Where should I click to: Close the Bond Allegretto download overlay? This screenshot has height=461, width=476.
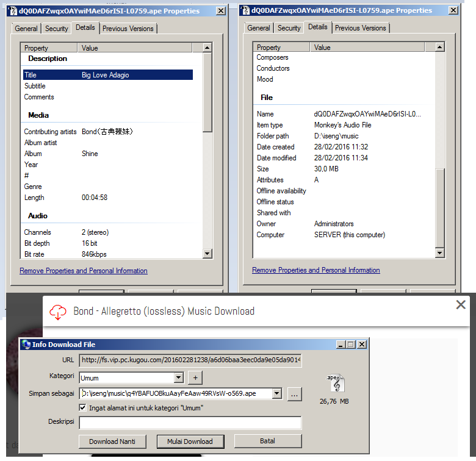pyautogui.click(x=461, y=304)
